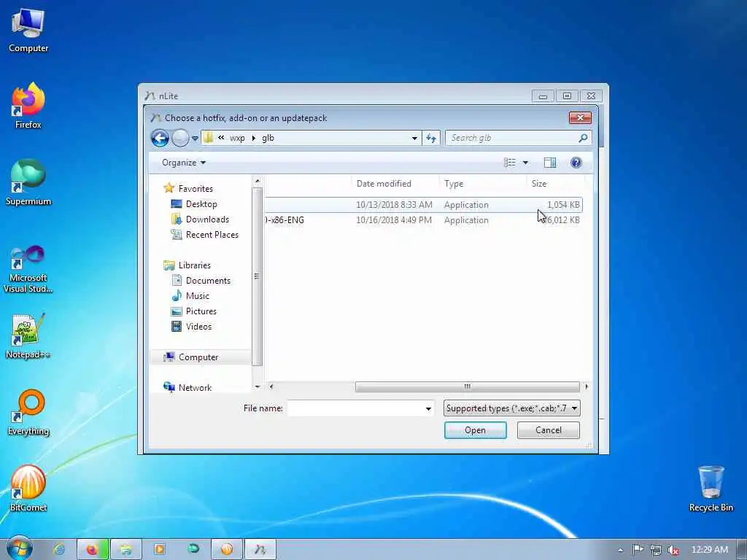Open Videos library in navigation pane
This screenshot has height=560, width=747.
(198, 326)
